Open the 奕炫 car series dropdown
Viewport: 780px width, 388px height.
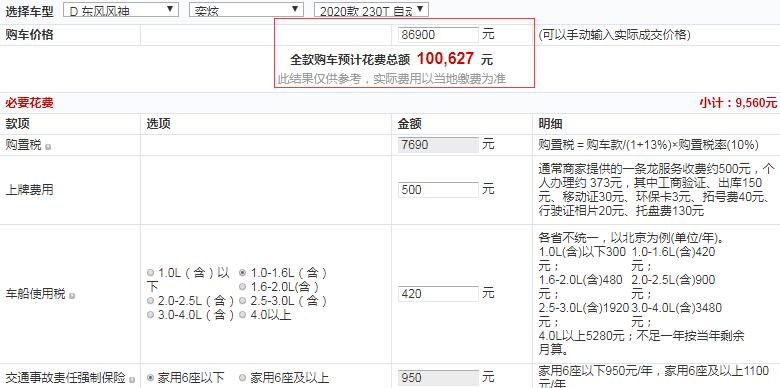click(x=246, y=9)
